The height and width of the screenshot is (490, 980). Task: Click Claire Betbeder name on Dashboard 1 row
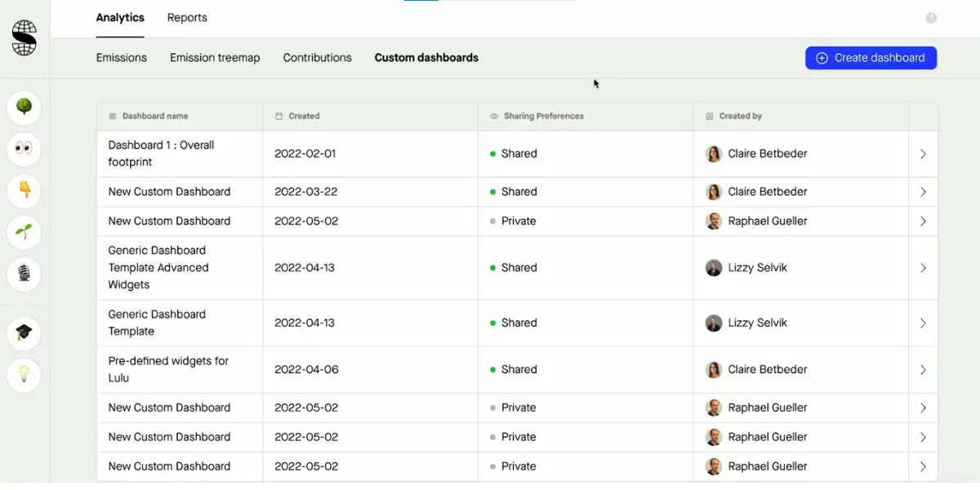point(768,154)
